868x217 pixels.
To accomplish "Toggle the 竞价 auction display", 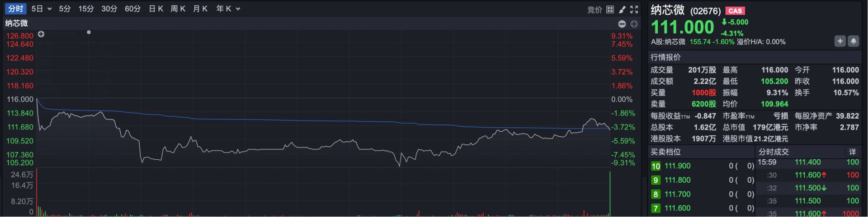I will click(594, 9).
